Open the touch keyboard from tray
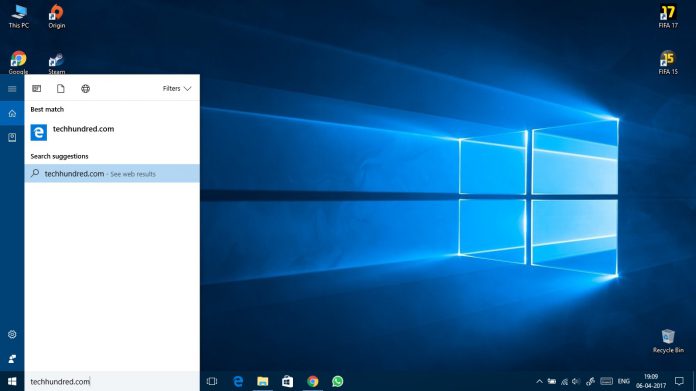696x391 pixels. 606,381
